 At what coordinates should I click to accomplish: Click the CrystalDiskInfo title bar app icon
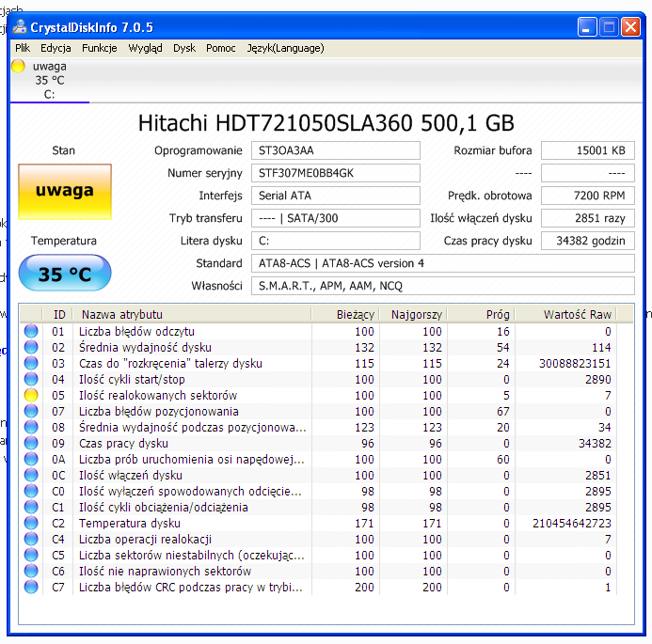tap(19, 27)
